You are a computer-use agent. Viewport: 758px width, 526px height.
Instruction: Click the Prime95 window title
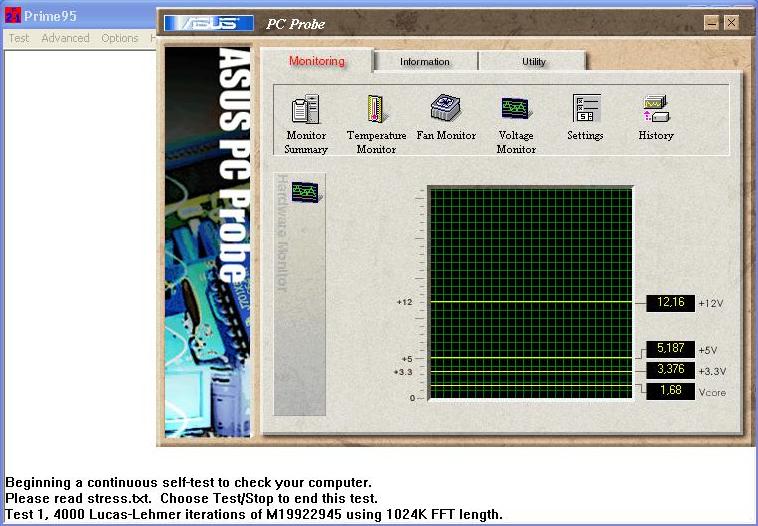[50, 16]
